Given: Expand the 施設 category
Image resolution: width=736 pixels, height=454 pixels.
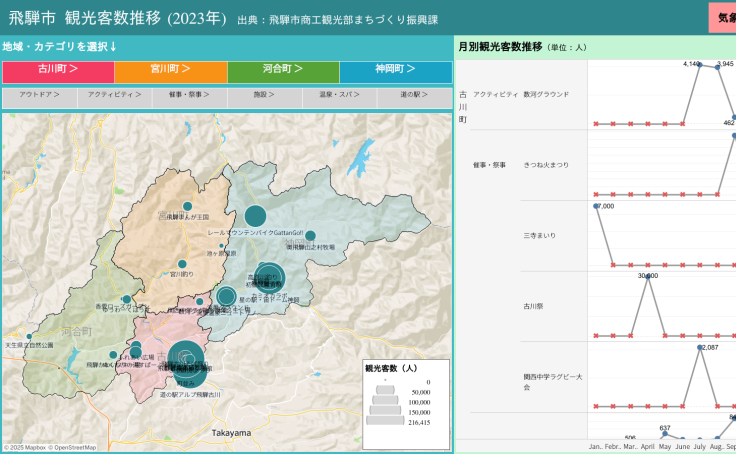Looking at the screenshot, I should pos(264,97).
